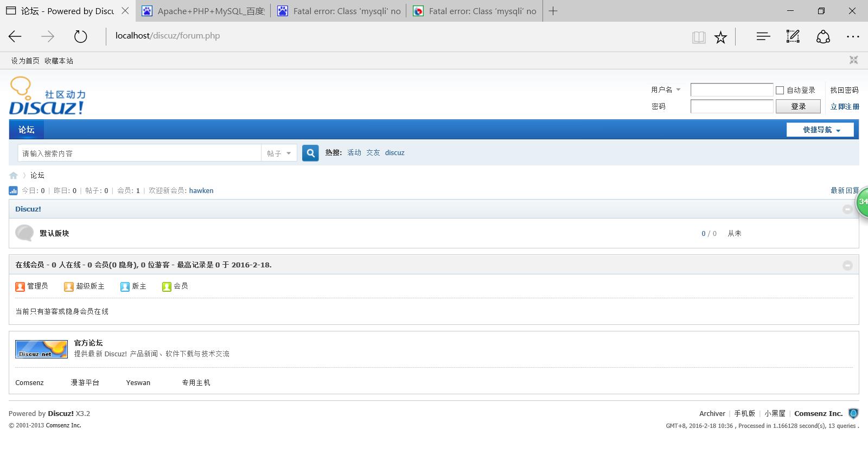Click the Discuz! logo

tap(47, 96)
